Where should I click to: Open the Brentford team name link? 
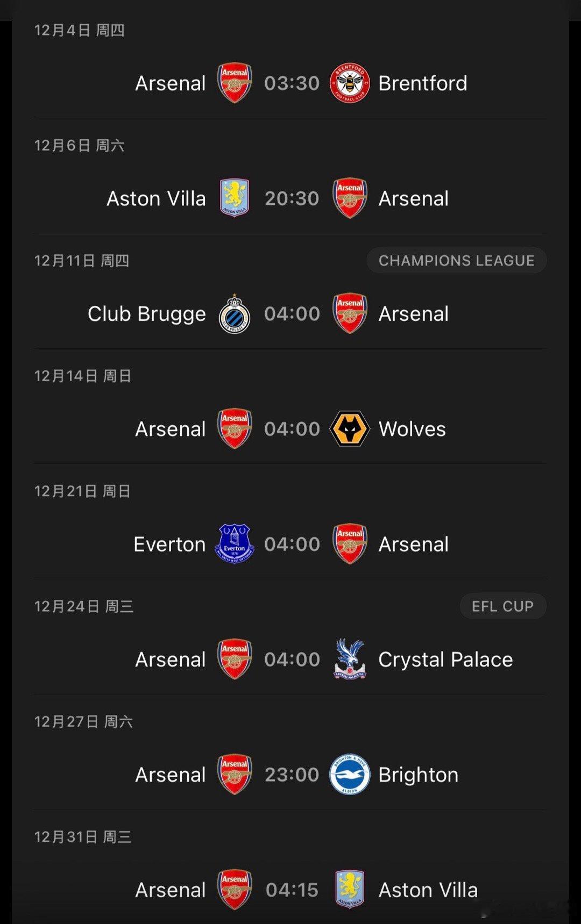[423, 83]
